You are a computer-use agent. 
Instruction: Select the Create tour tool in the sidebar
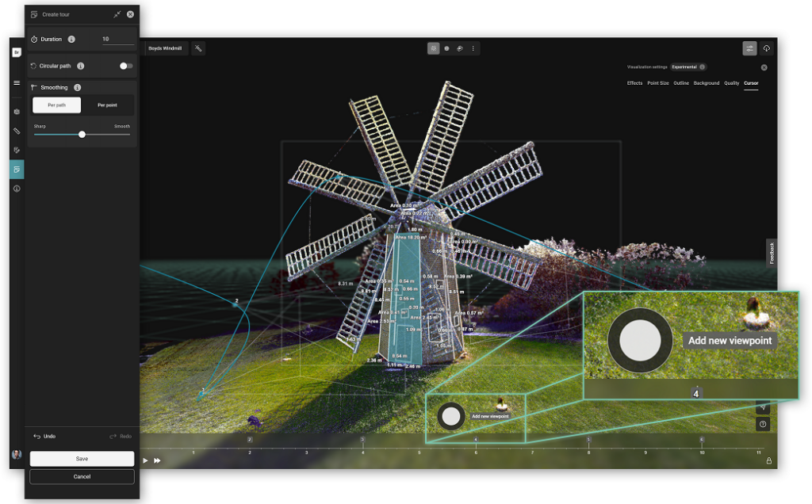pyautogui.click(x=16, y=169)
